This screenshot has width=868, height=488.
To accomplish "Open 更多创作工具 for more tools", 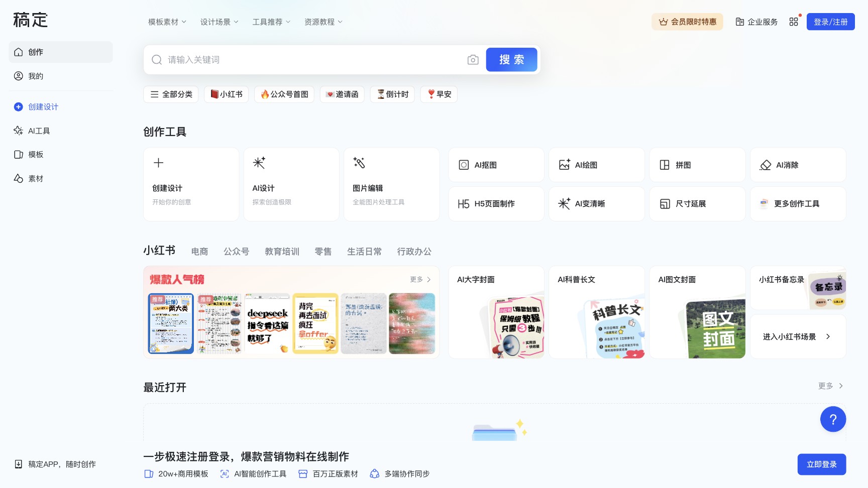I will point(797,204).
